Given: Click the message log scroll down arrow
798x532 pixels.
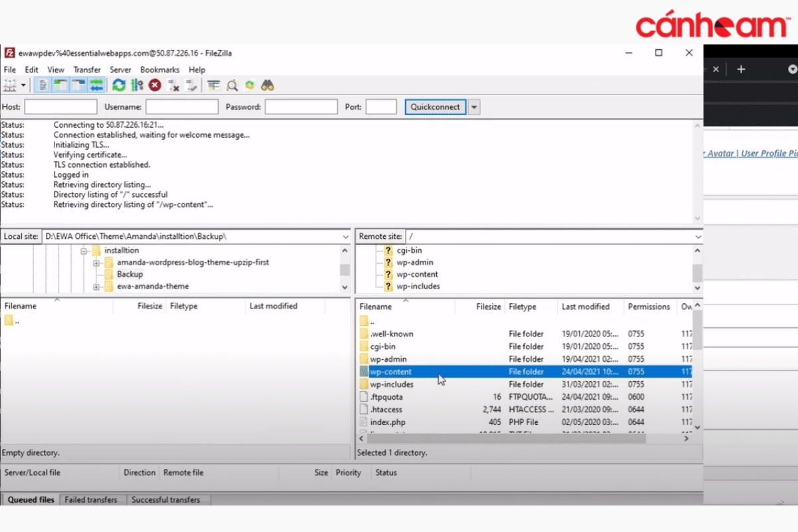Looking at the screenshot, I should pos(698,218).
